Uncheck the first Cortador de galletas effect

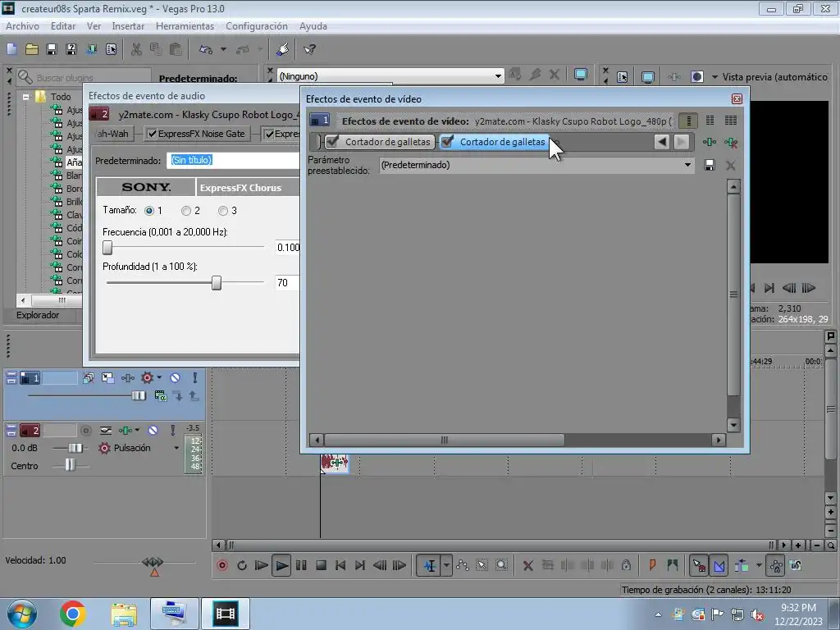coord(333,141)
